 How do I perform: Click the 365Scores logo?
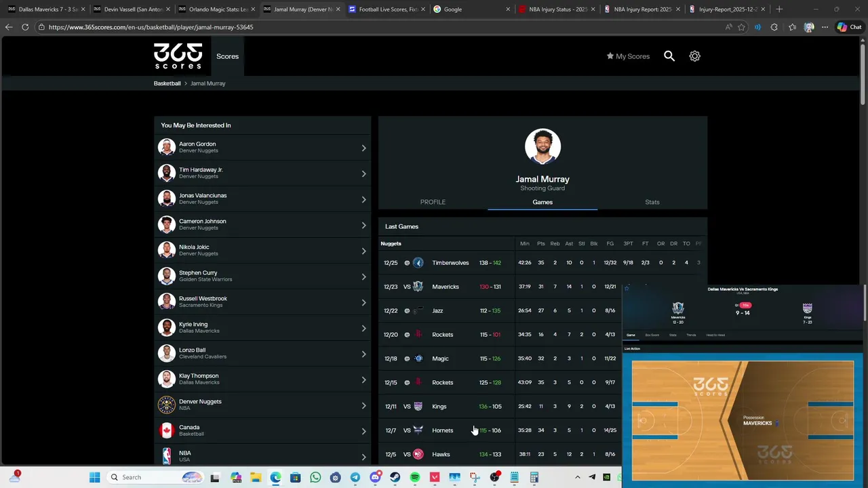pos(178,56)
